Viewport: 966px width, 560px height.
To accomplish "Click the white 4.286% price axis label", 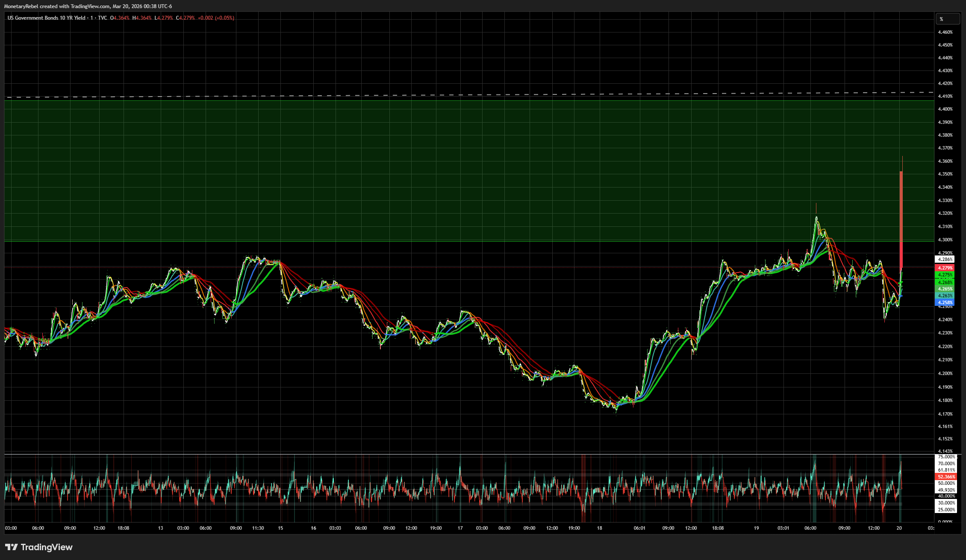I will [x=945, y=259].
